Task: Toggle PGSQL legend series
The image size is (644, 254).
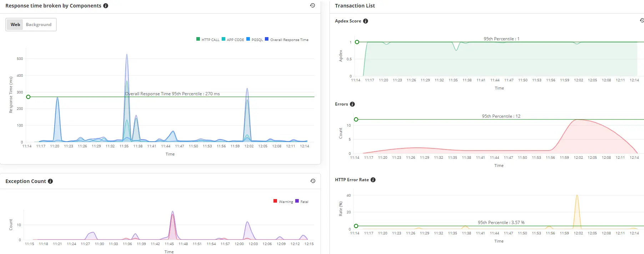Action: point(255,40)
